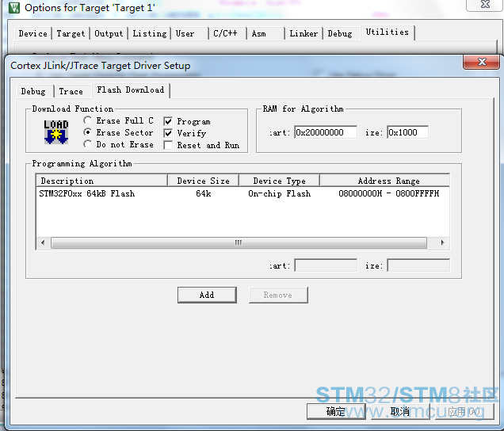Click RAM size field 0x1000
Screen dimensions: 504x431
[x=407, y=132]
